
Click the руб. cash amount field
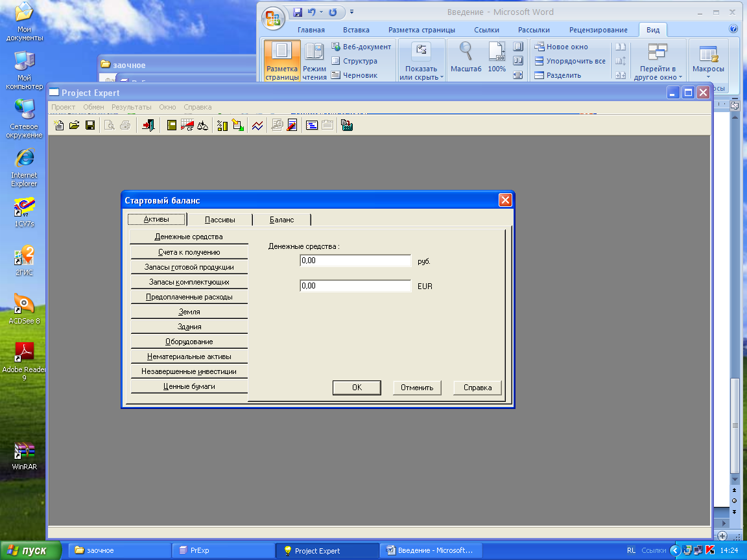coord(355,261)
